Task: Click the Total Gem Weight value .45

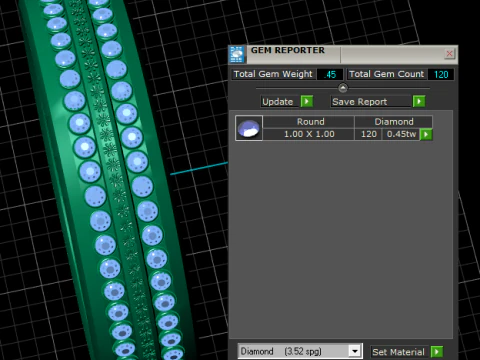Action: [330, 74]
